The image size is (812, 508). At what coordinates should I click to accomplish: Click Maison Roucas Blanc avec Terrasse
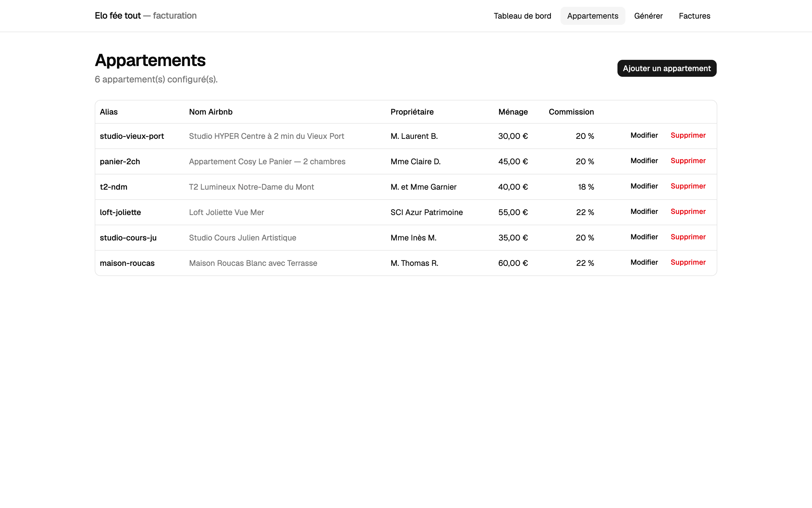253,263
